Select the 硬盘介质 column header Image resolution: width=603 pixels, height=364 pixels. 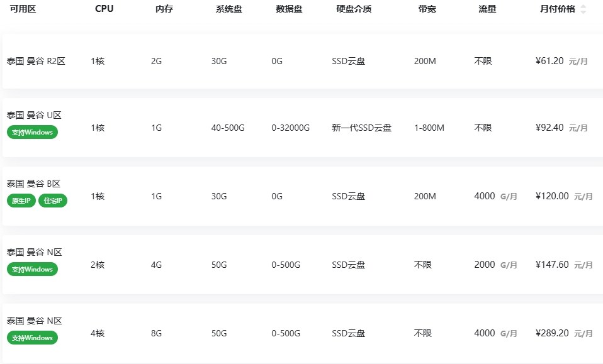[354, 9]
